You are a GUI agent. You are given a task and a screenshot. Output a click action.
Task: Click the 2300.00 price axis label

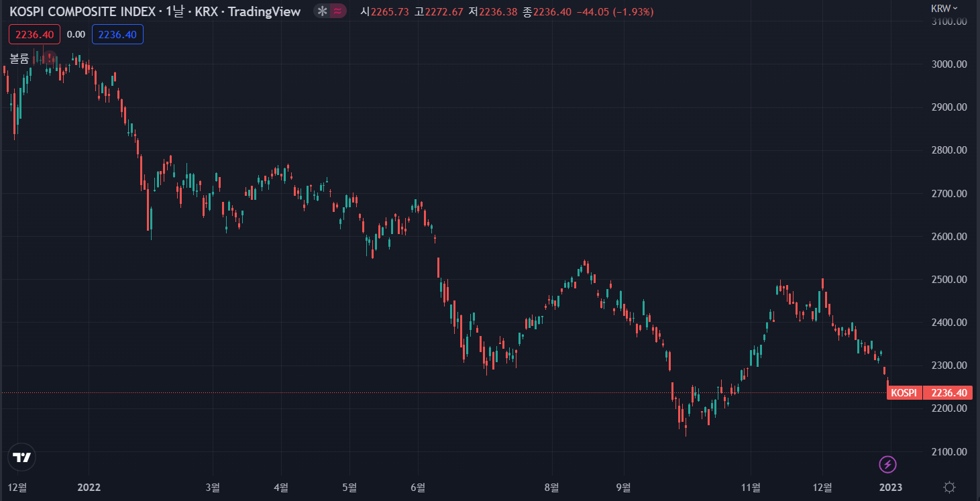tap(948, 366)
